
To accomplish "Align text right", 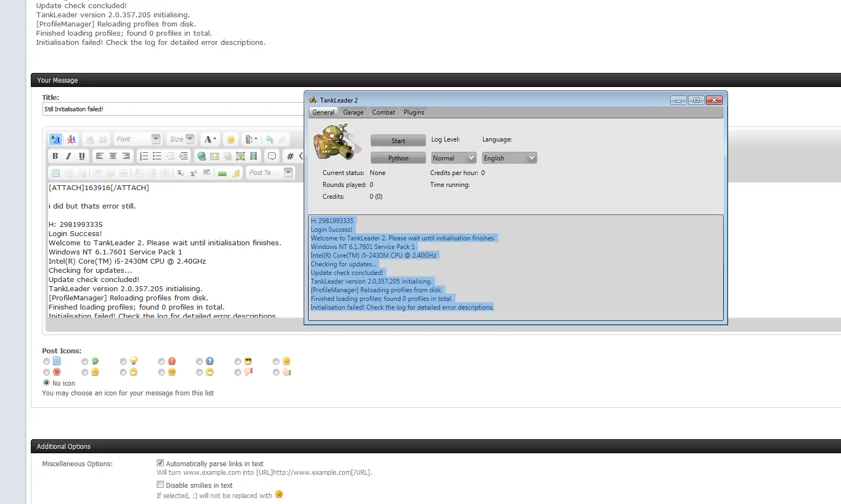I will point(126,156).
